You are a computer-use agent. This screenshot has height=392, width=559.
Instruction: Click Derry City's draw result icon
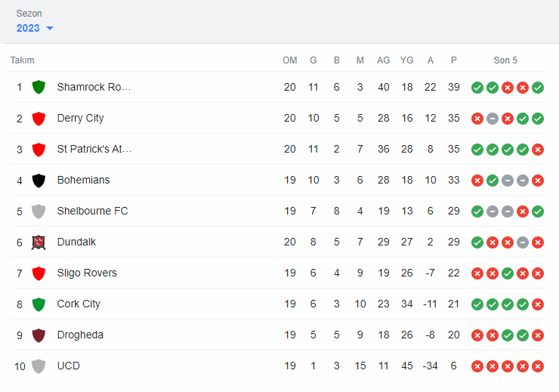coord(493,119)
